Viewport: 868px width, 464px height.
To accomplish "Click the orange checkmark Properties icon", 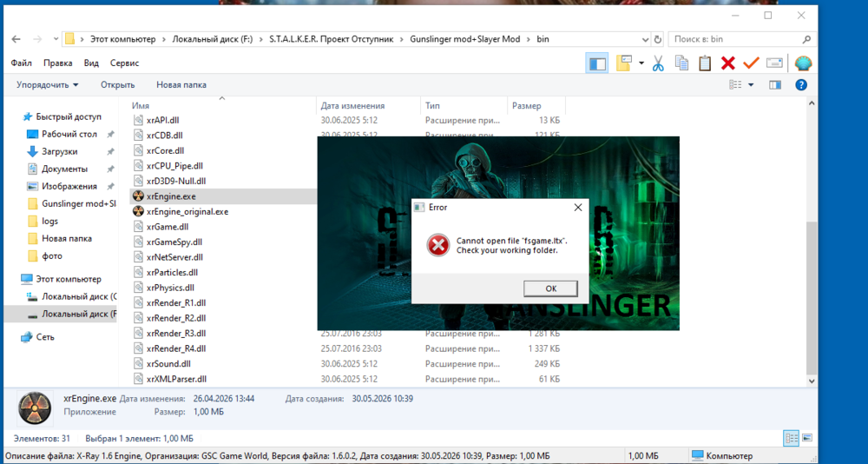I will [x=751, y=63].
